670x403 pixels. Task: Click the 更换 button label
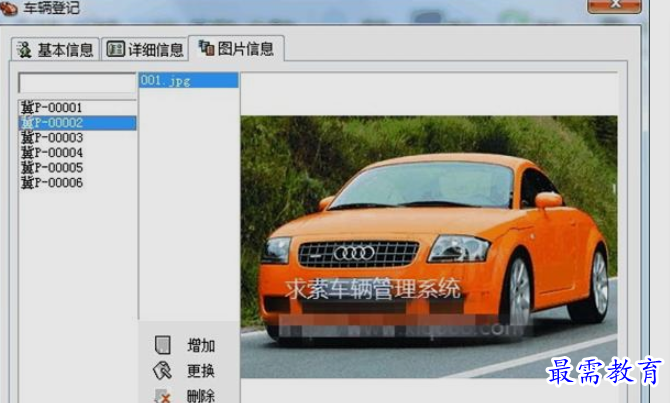(201, 371)
